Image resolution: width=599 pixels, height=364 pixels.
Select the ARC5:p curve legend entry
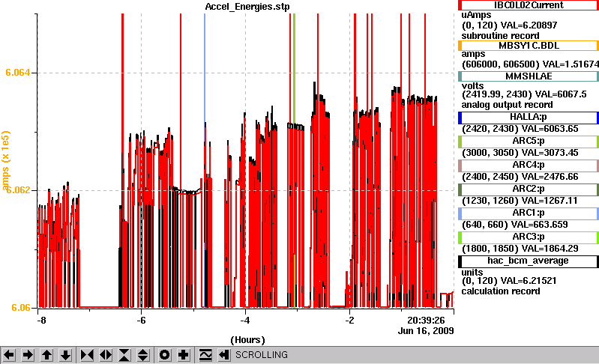(x=529, y=142)
